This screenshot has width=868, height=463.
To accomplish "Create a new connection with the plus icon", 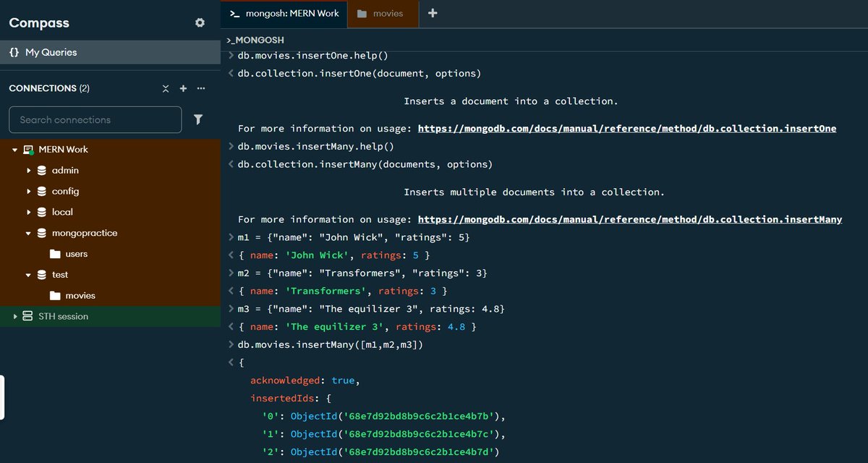I will [183, 88].
